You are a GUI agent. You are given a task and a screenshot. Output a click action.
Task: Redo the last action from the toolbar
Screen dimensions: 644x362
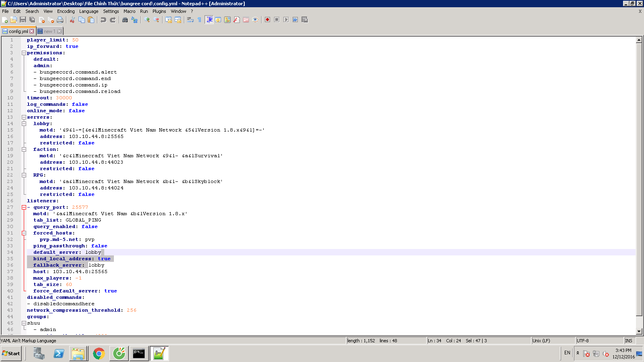pyautogui.click(x=113, y=20)
